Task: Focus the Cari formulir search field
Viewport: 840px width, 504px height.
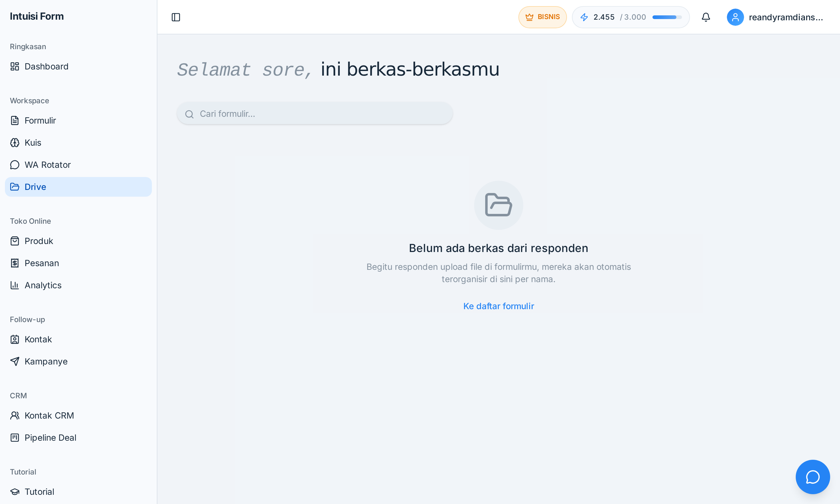Action: (x=315, y=113)
